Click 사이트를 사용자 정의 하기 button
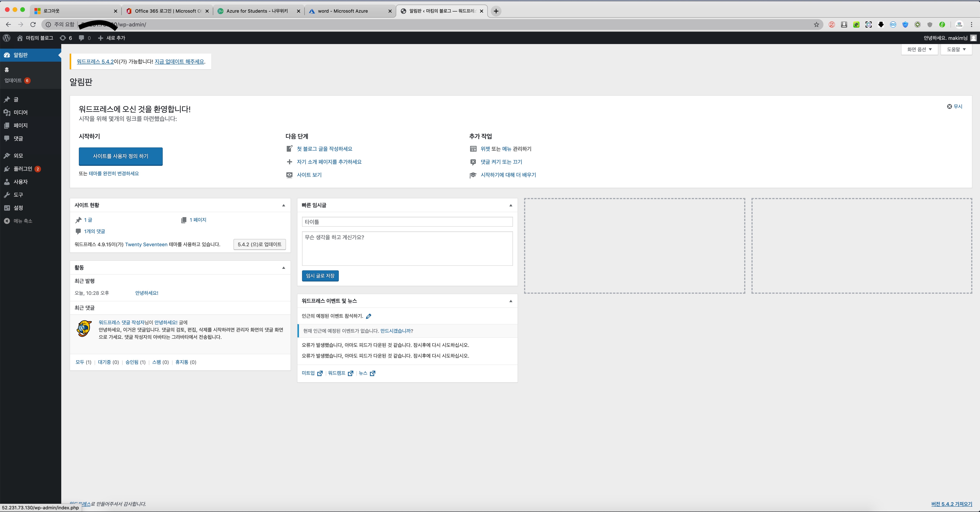The height and width of the screenshot is (512, 980). coord(121,156)
